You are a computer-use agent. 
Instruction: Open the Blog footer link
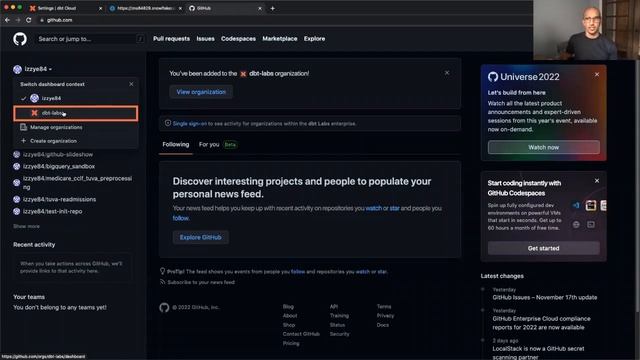click(288, 307)
